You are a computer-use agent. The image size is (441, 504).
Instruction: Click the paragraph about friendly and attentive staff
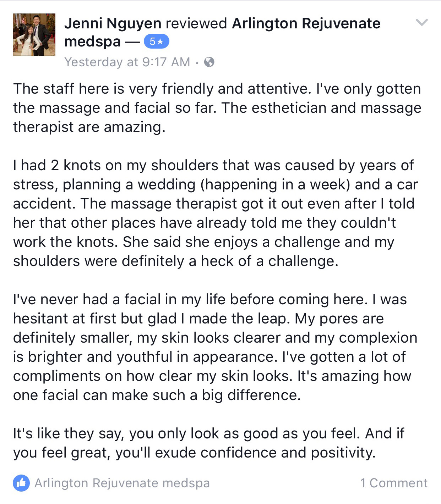tap(217, 108)
